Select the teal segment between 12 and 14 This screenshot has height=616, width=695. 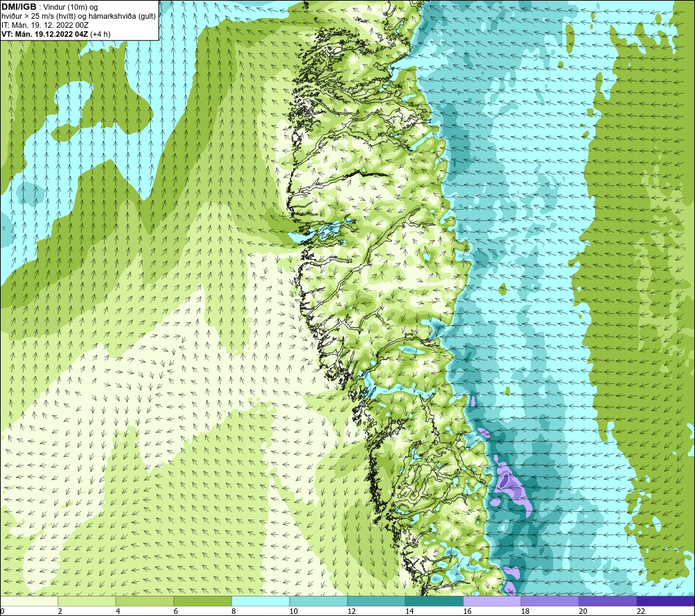[376, 601]
